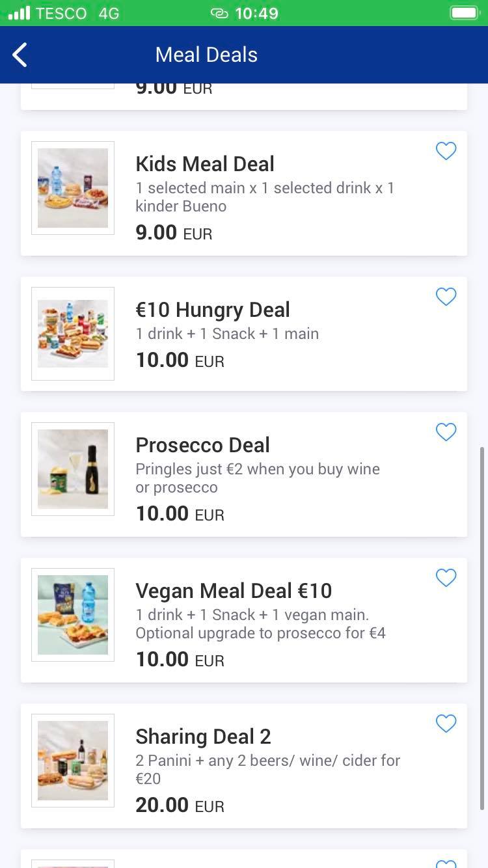Screen dimensions: 488x868
Task: Open the €10 Hungry Deal title
Action: pos(213,310)
